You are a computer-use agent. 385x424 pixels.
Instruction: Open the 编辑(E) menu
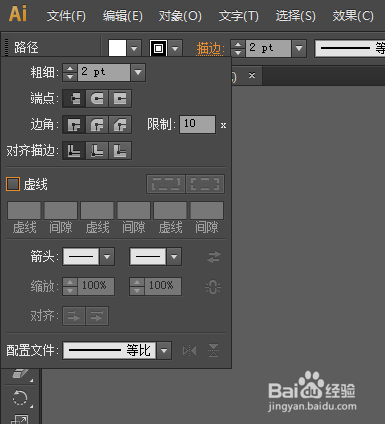click(123, 16)
